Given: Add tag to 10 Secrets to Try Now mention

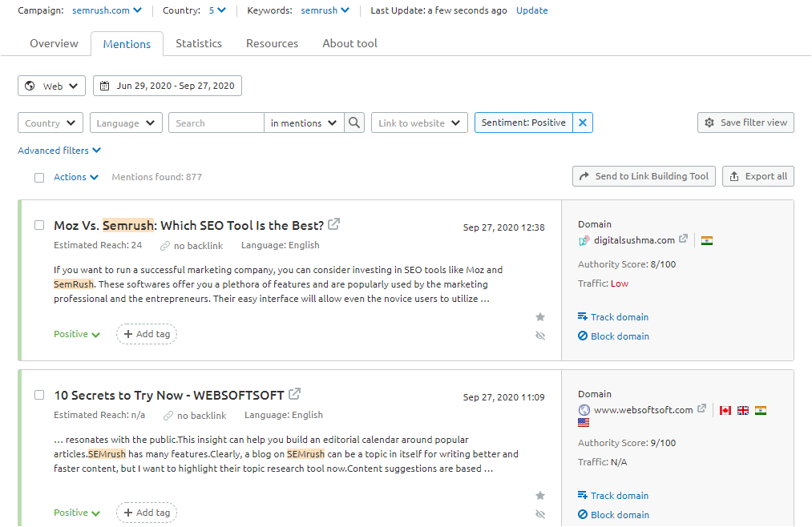Looking at the screenshot, I should (147, 513).
